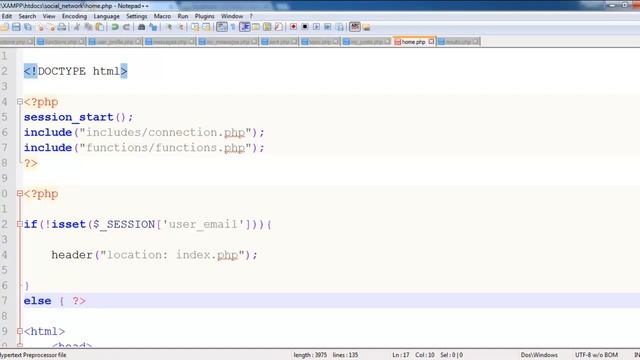Select the home.php tab
This screenshot has height=360, width=640.
tap(413, 42)
